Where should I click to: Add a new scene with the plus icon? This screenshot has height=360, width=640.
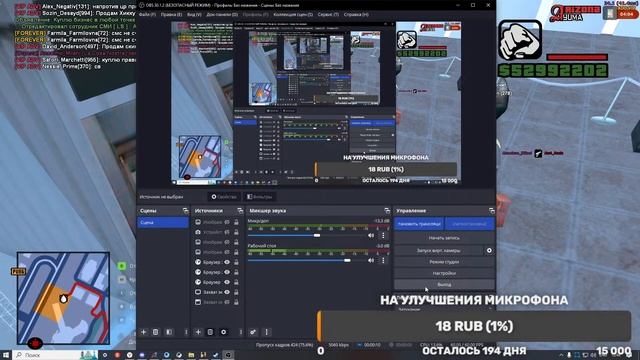(x=143, y=332)
